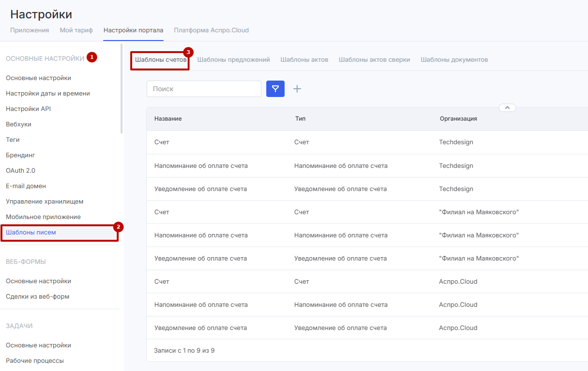The height and width of the screenshot is (371, 588).
Task: Switch to the Шаблоны предложений tab
Action: (x=233, y=60)
